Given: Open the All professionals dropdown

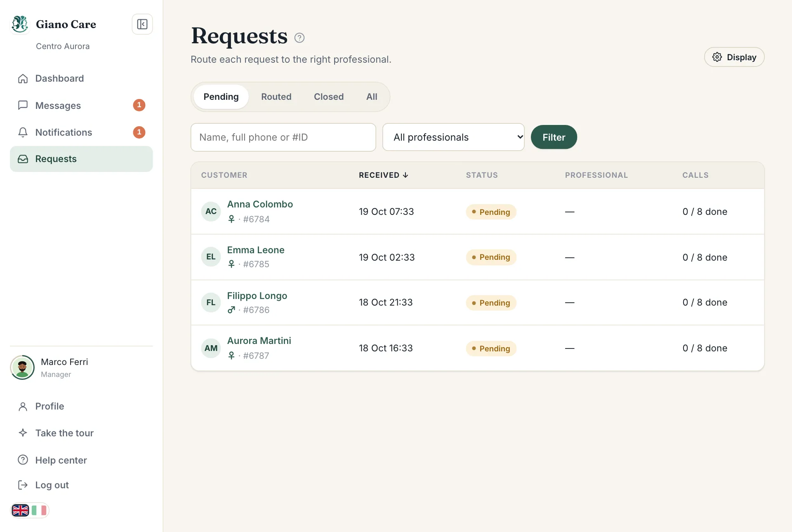Looking at the screenshot, I should [x=453, y=137].
